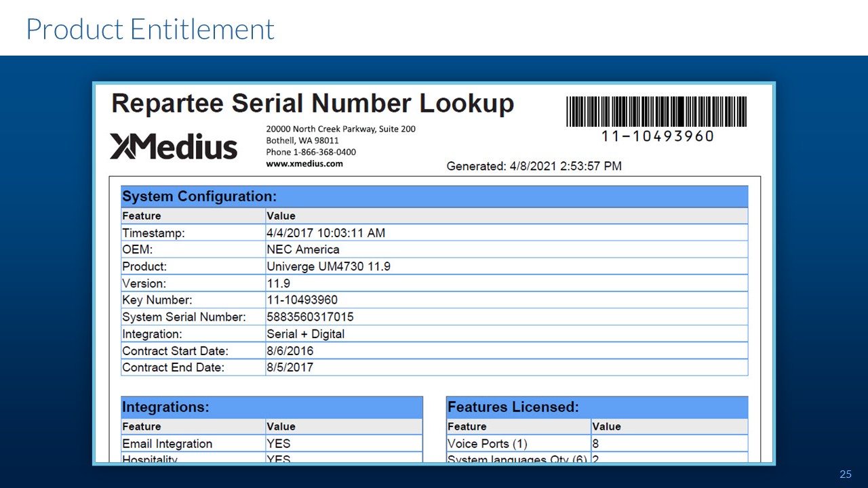Select the Univerge UM4730 11.9 product value

tap(328, 266)
